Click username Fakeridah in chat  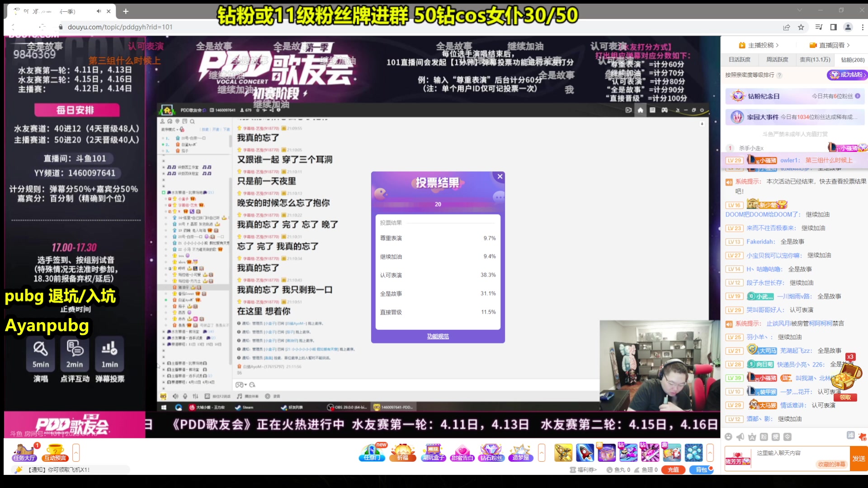point(760,242)
